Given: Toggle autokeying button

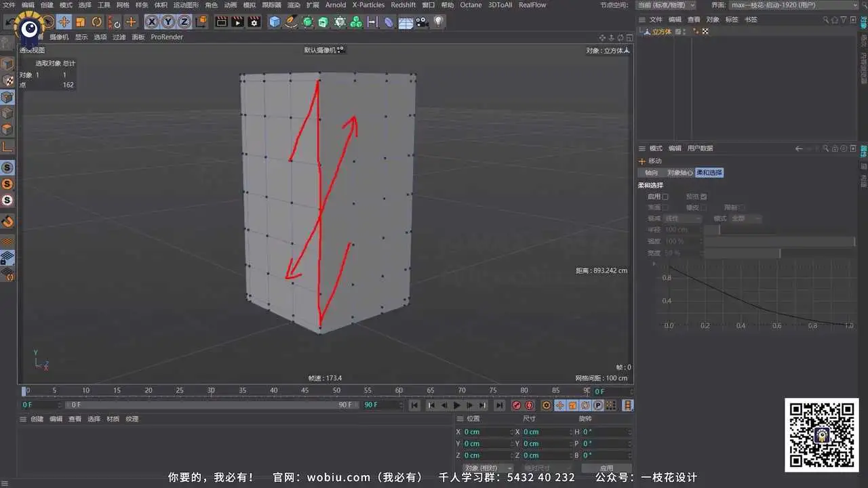Looking at the screenshot, I should click(530, 405).
